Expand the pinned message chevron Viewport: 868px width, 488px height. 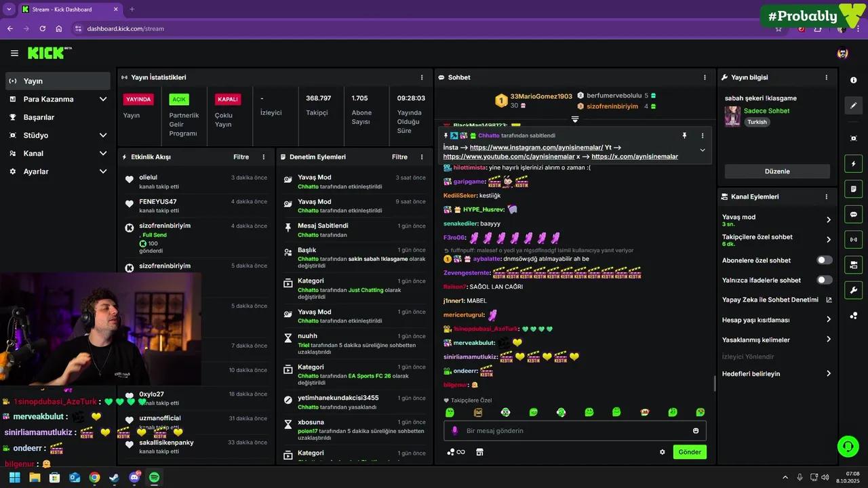pyautogui.click(x=703, y=150)
